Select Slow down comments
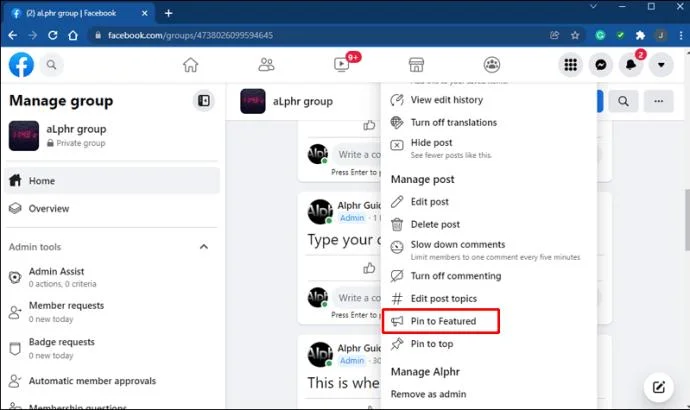The image size is (690, 410). tap(488, 250)
